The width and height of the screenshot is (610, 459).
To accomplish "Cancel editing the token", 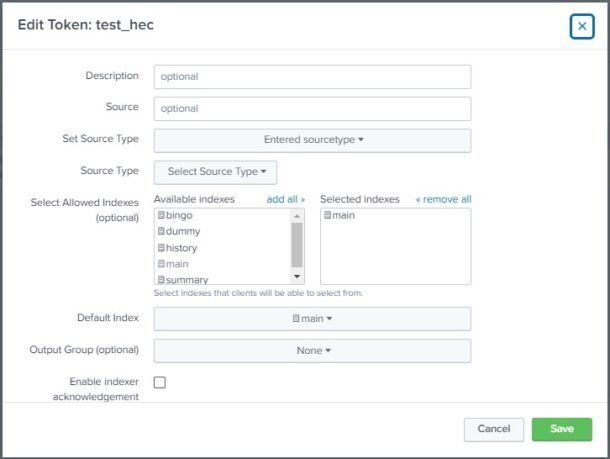I will [494, 429].
